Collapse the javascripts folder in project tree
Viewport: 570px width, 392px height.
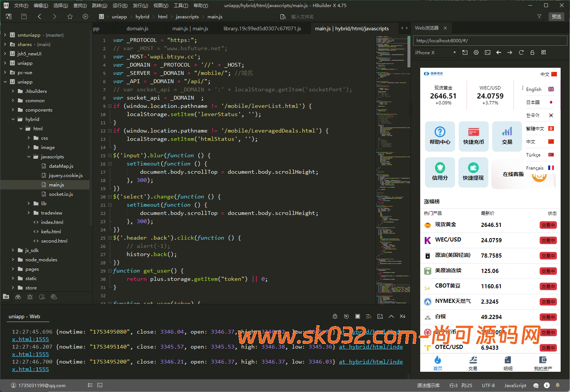tap(29, 157)
